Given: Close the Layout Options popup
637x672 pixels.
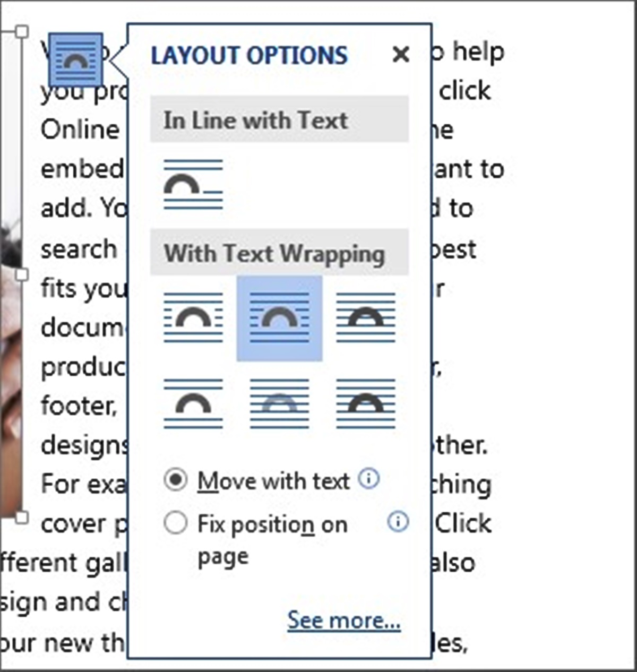Looking at the screenshot, I should pos(401,54).
